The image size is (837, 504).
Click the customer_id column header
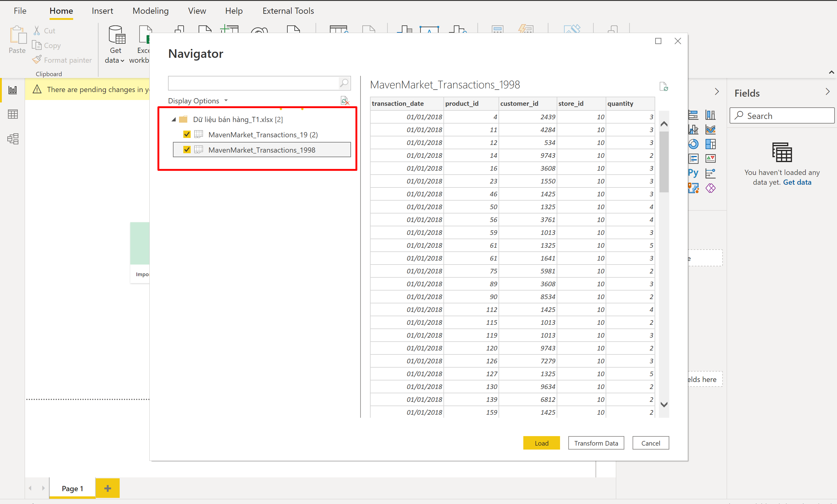[x=528, y=103]
